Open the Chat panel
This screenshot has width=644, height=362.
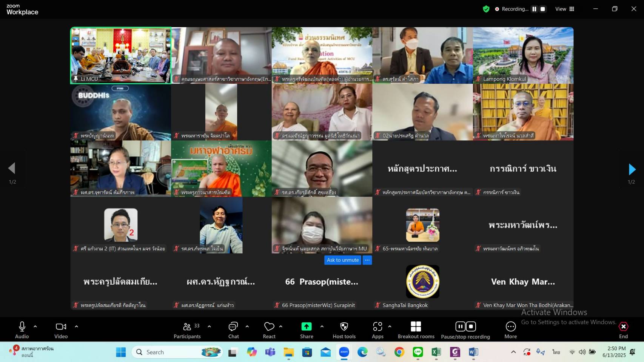coord(233,330)
